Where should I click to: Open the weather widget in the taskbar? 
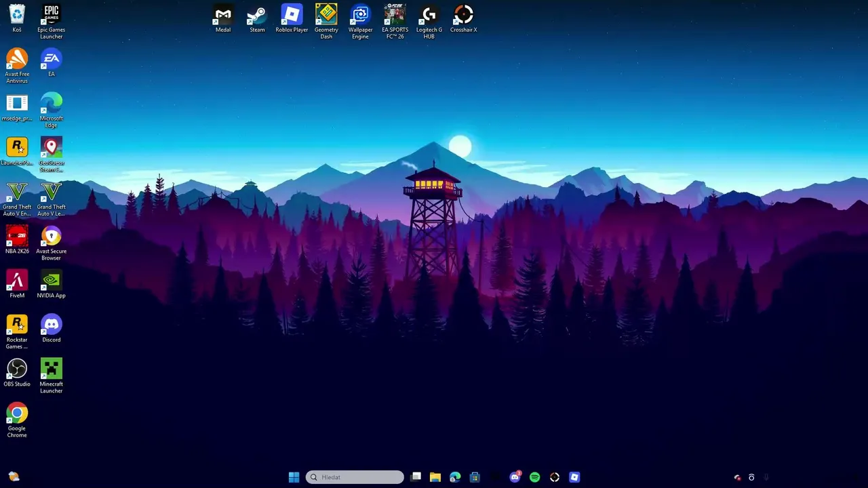click(14, 477)
